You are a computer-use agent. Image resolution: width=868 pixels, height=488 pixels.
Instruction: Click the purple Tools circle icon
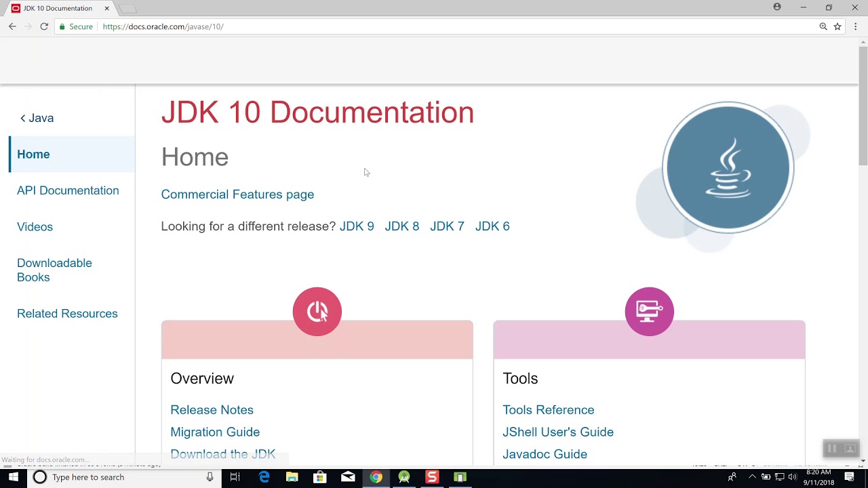click(650, 311)
